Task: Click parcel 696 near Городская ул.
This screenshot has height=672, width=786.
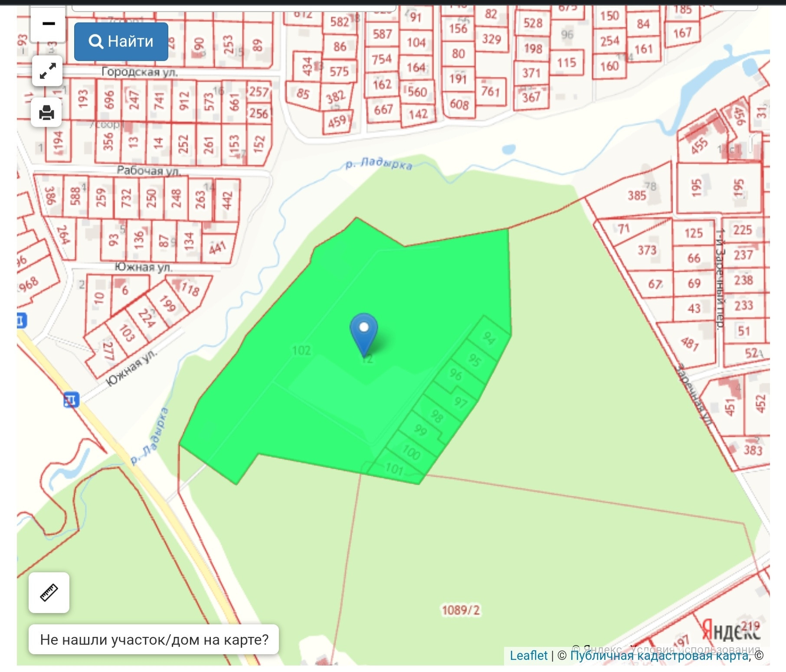Action: tap(108, 100)
